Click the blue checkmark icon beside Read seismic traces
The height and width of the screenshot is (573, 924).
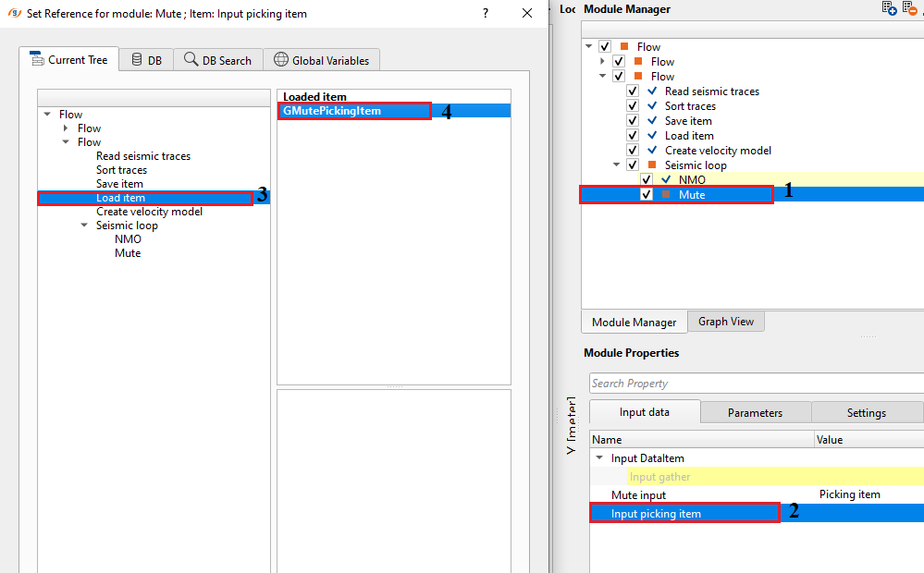653,91
